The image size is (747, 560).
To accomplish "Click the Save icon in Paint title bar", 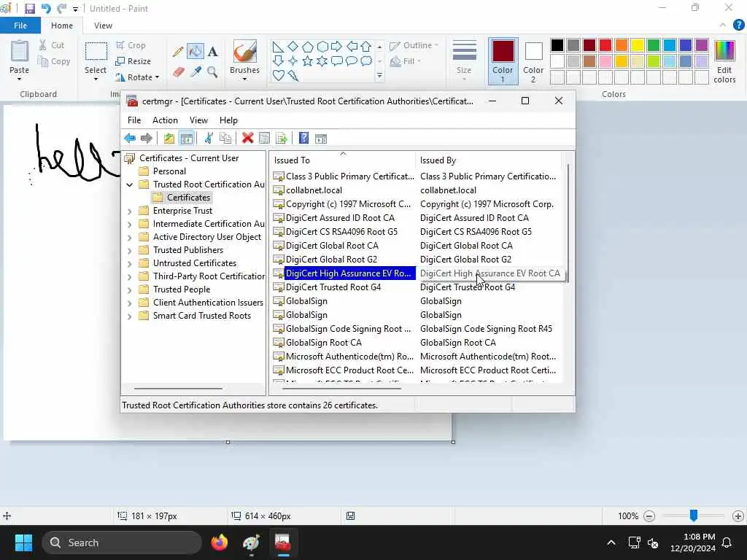I will tap(29, 9).
